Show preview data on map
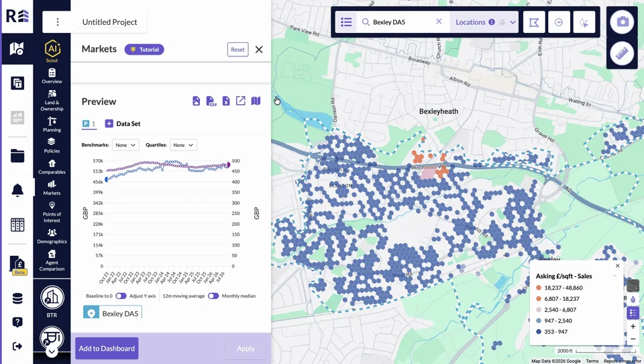 pos(256,101)
